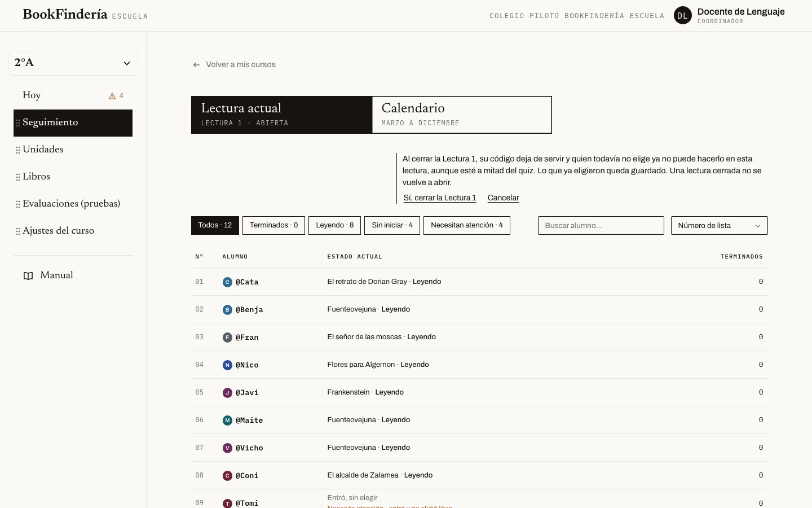Click the DL user avatar
This screenshot has width=812, height=508.
click(x=683, y=16)
